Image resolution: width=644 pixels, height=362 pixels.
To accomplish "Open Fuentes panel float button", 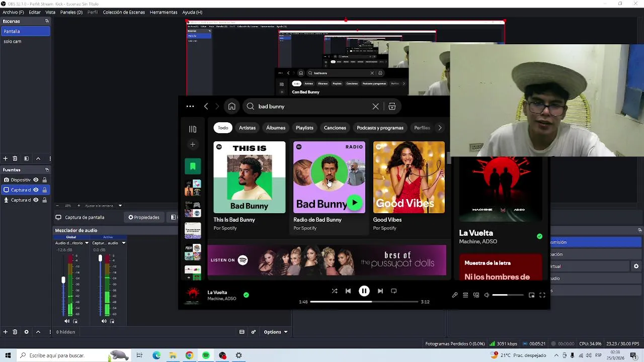I will click(47, 169).
